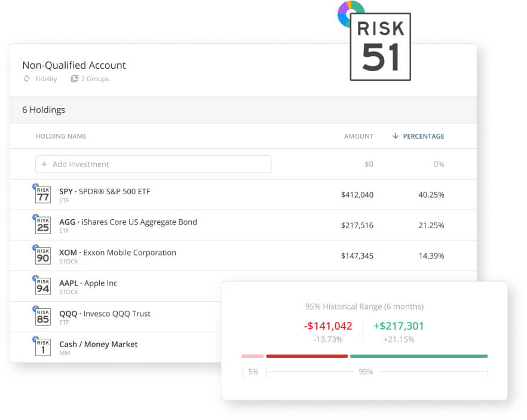Viewport: 527px width, 420px height.
Task: Click the -$141,042 downside value
Action: [328, 326]
